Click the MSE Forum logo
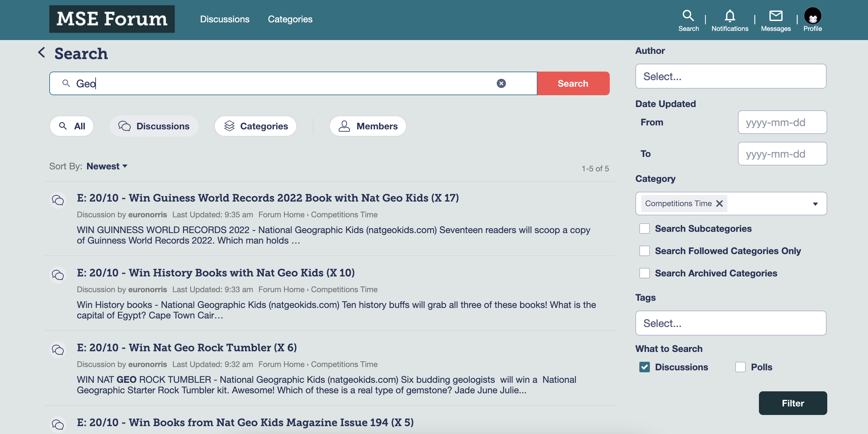Viewport: 868px width, 434px height. [112, 19]
